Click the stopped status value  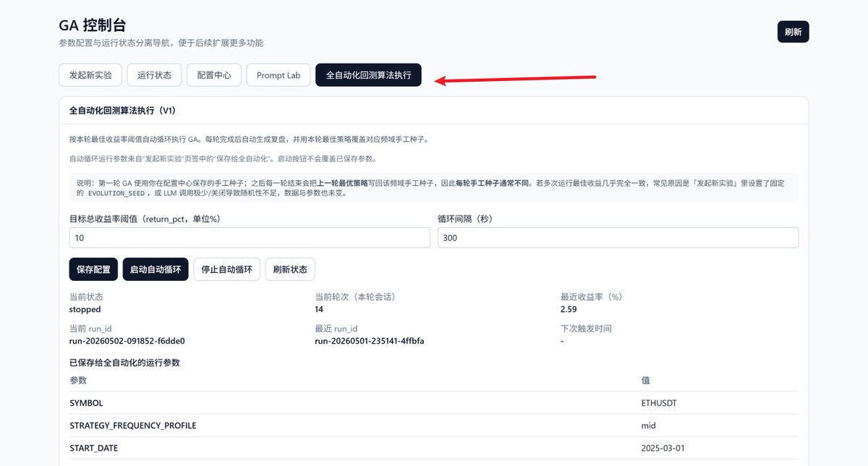(85, 309)
